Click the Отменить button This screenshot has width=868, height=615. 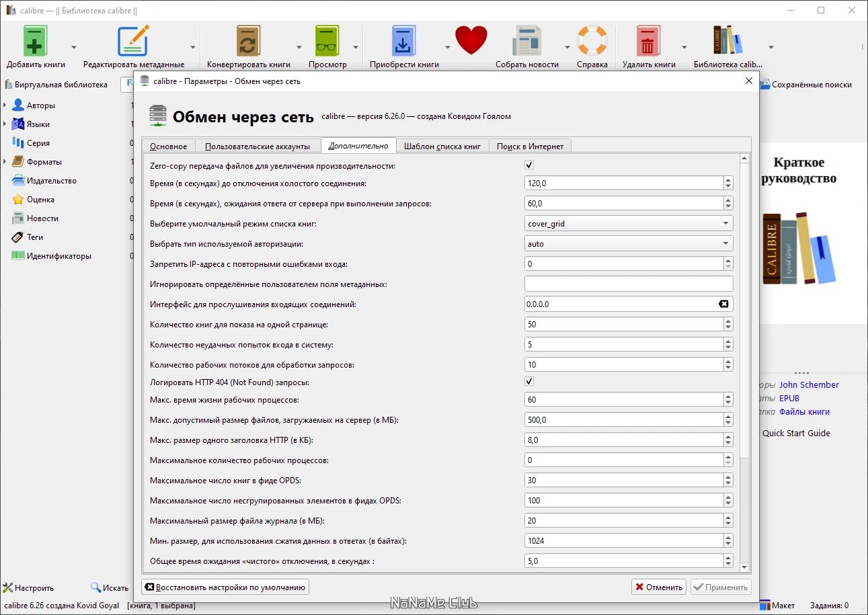[659, 587]
